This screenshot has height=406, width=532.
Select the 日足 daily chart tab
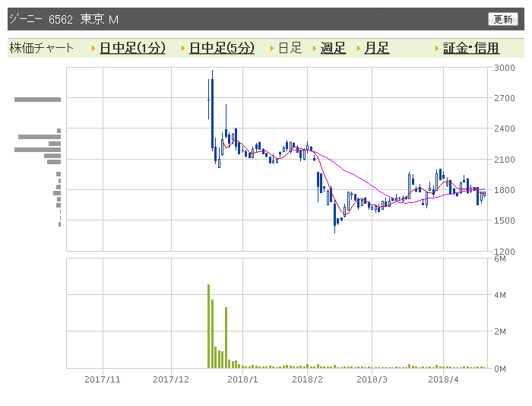point(290,48)
